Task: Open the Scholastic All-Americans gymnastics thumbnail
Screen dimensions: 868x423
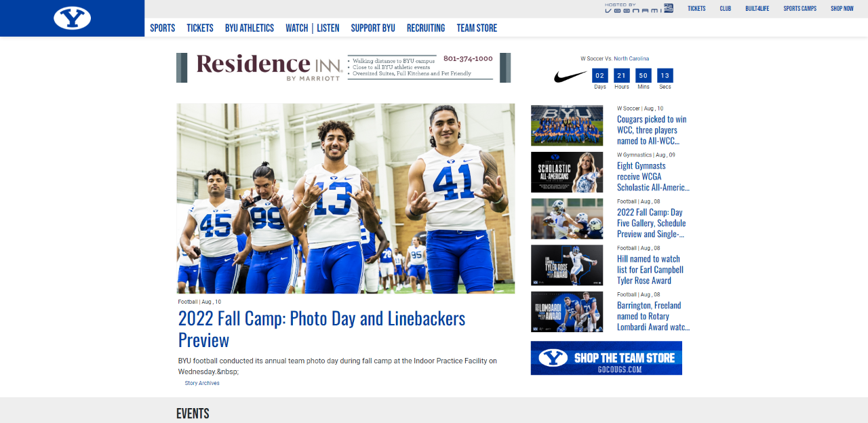Action: tap(567, 172)
